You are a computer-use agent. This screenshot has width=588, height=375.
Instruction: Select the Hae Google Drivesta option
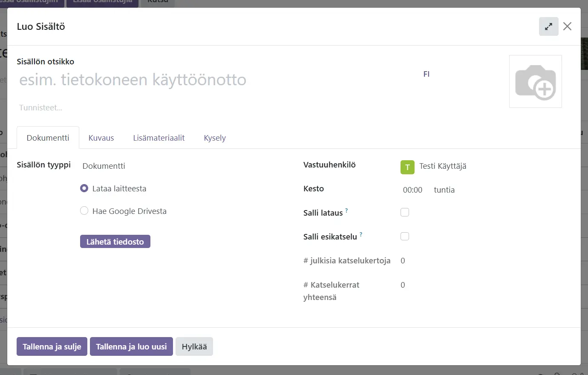coord(84,211)
